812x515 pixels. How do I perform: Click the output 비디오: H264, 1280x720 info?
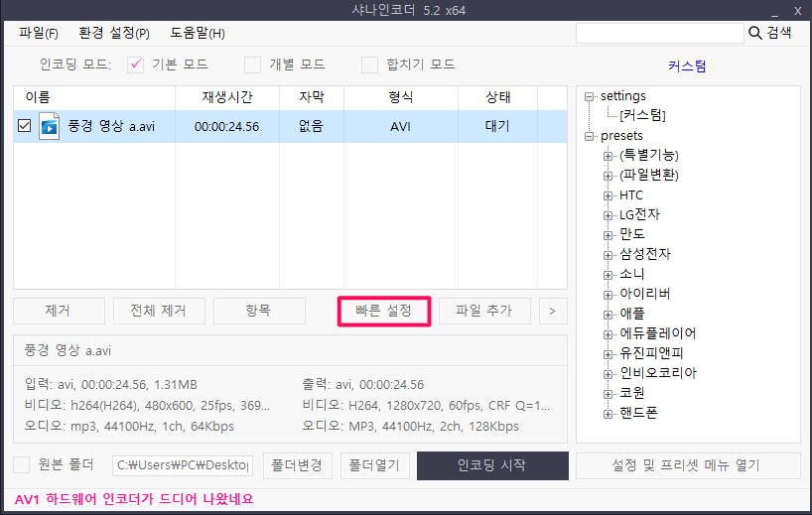(426, 405)
